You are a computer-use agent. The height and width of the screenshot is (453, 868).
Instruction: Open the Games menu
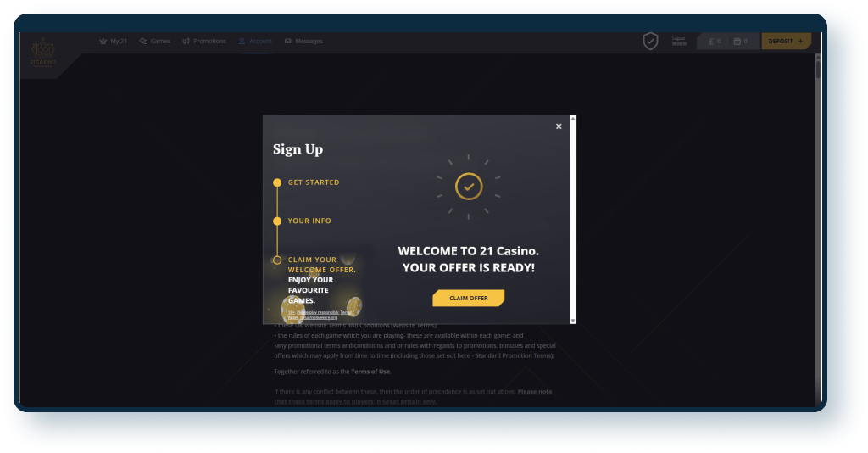154,41
